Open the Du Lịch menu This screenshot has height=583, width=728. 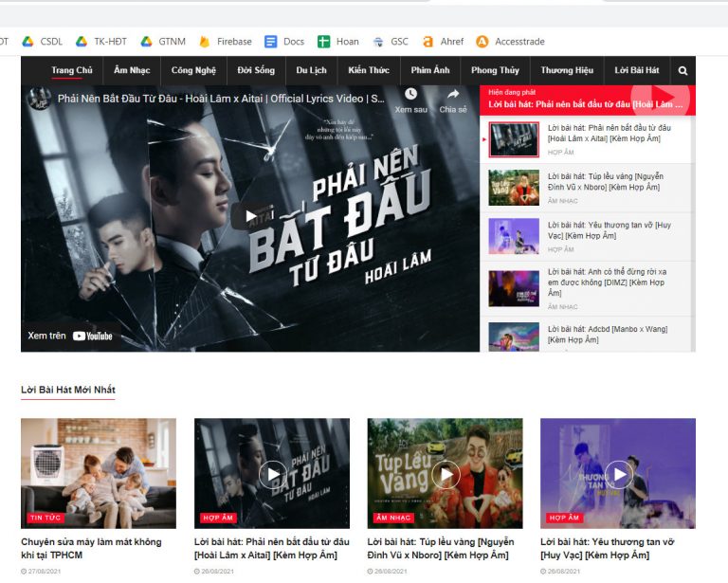pos(311,70)
